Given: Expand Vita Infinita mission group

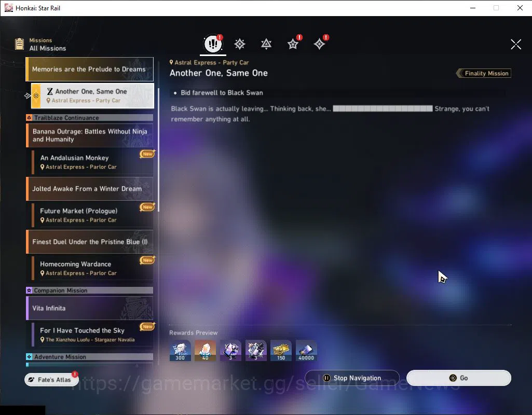Looking at the screenshot, I should (90, 308).
